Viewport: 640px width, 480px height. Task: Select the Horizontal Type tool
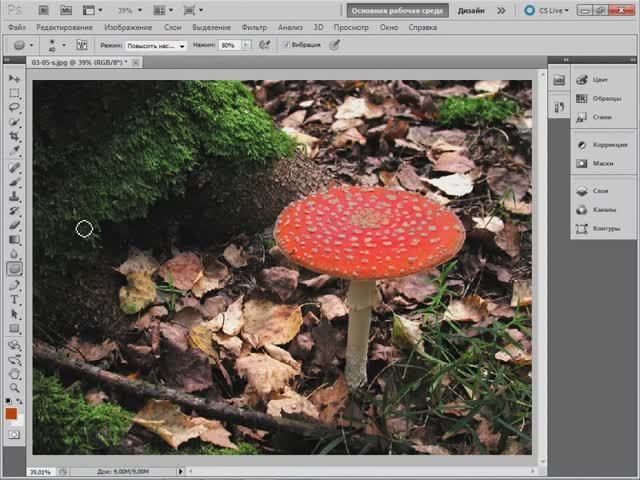click(x=14, y=300)
